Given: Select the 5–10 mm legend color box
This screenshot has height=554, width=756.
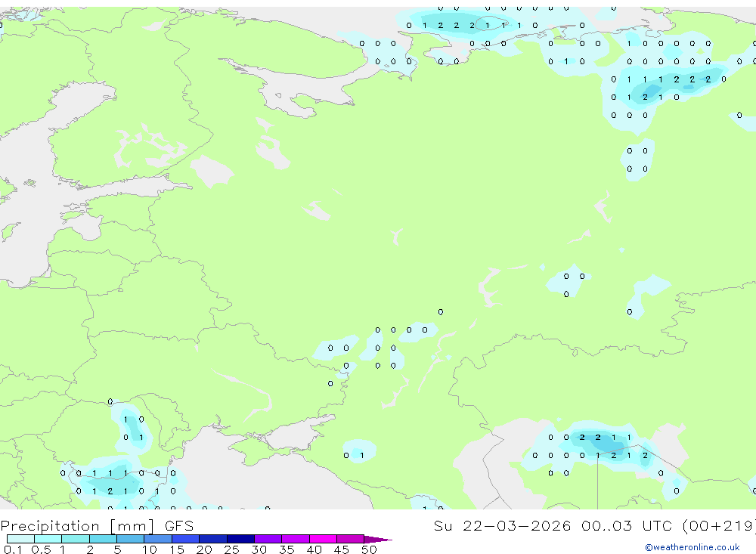Looking at the screenshot, I should 131,539.
